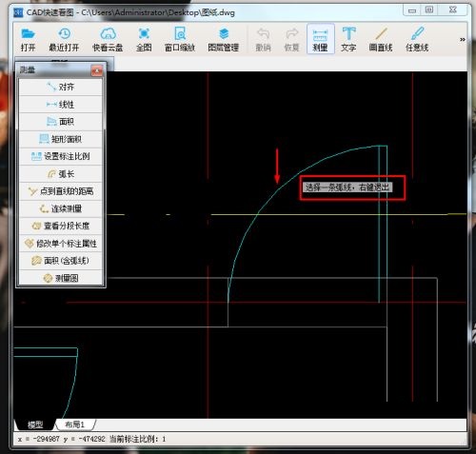Choose 对齐 aligned measurement
Image resolution: width=476 pixels, height=454 pixels.
(61, 87)
